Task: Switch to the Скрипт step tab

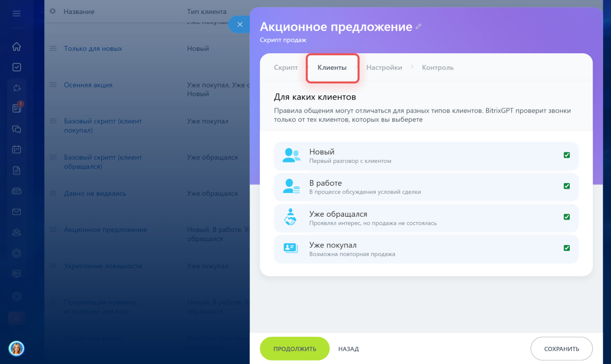Action: [286, 67]
